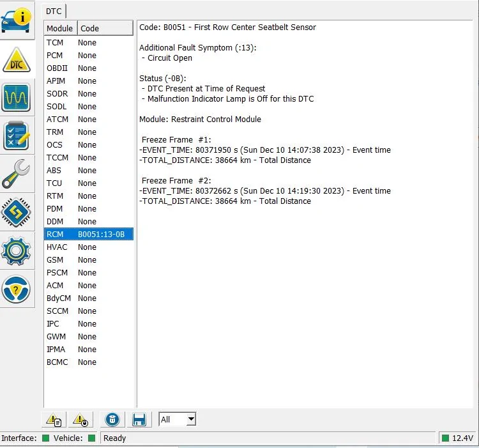
Task: Switch to the DTC tab
Action: click(54, 12)
